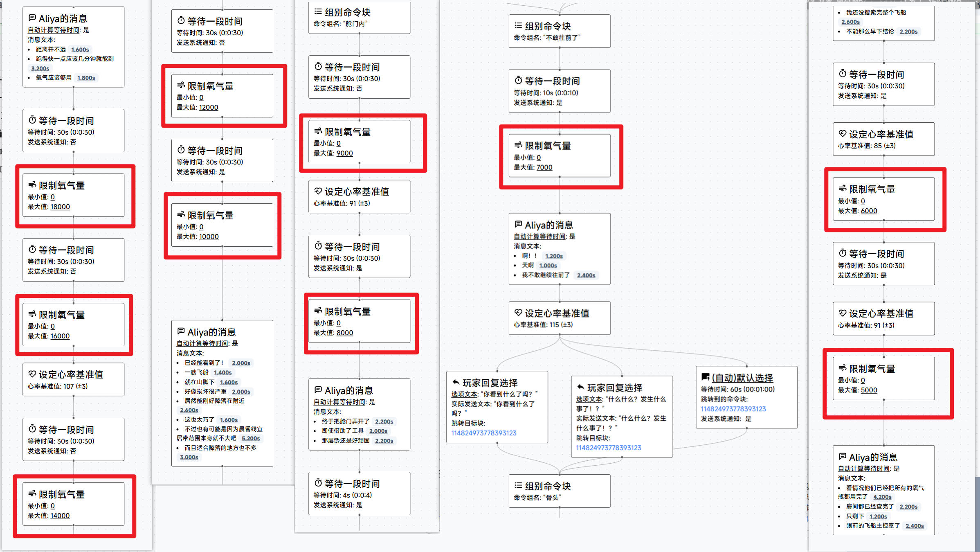Click the heart icon on the heart-rate 115 node
The image size is (980, 552).
[x=518, y=313]
